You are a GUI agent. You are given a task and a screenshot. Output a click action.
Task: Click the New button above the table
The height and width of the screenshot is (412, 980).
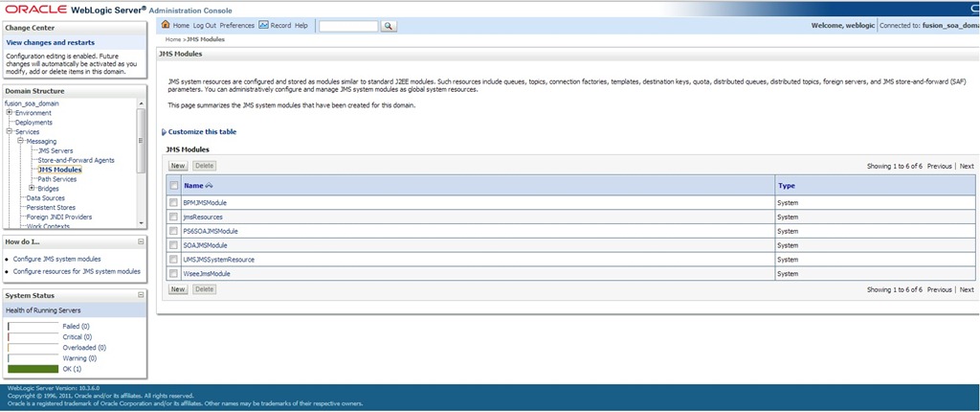178,166
